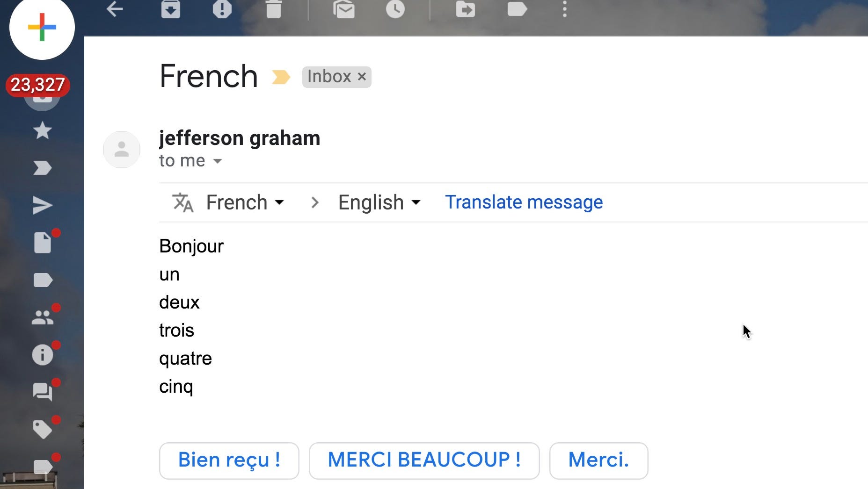Screen dimensions: 868x489
Task: Click the Compose plus button
Action: click(42, 27)
